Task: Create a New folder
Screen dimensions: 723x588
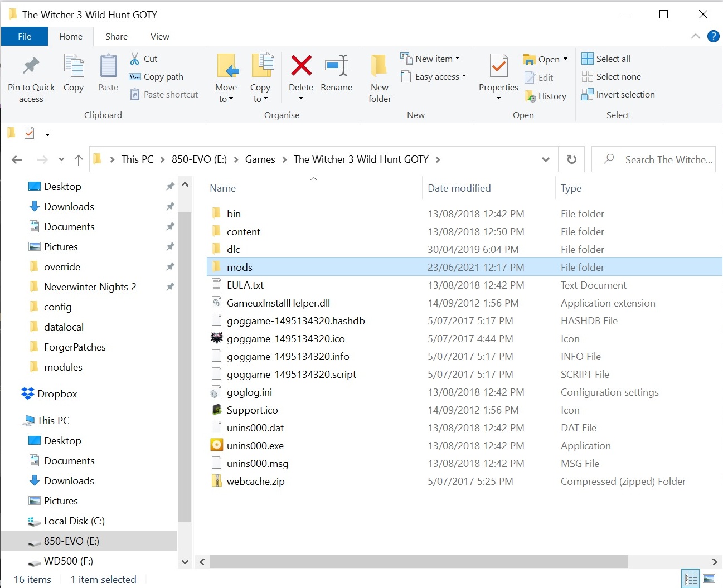Action: click(380, 78)
